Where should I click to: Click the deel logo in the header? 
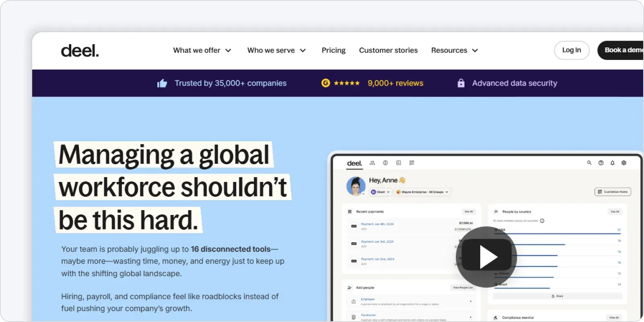click(x=80, y=51)
